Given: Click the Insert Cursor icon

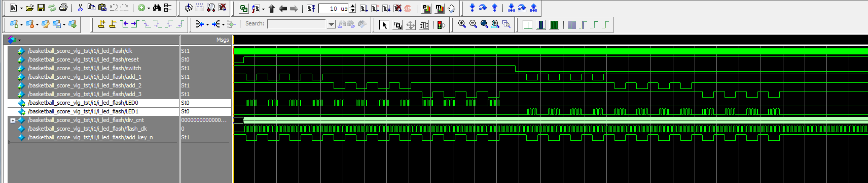Looking at the screenshot, I should coord(102,24).
